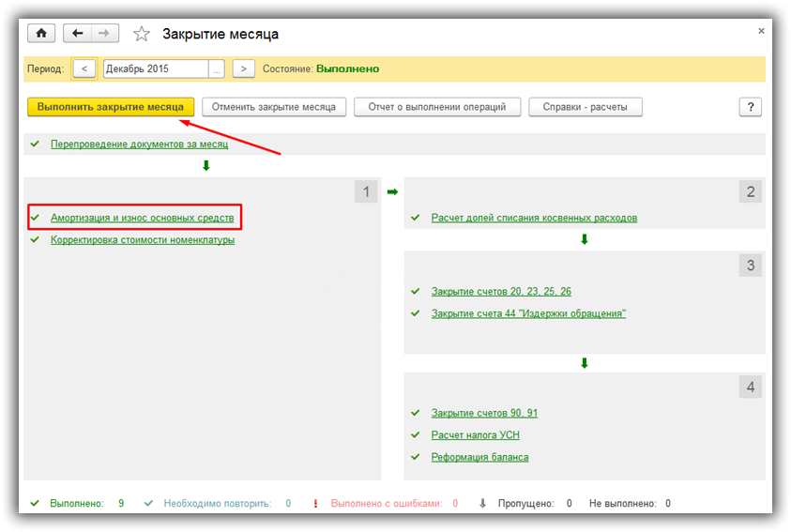Screen dimensions: 791x532
Task: Go back with the left arrow
Action: [78, 34]
